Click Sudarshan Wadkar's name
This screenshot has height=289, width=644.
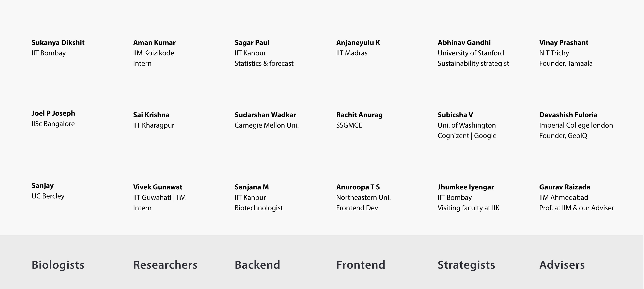[x=265, y=115]
